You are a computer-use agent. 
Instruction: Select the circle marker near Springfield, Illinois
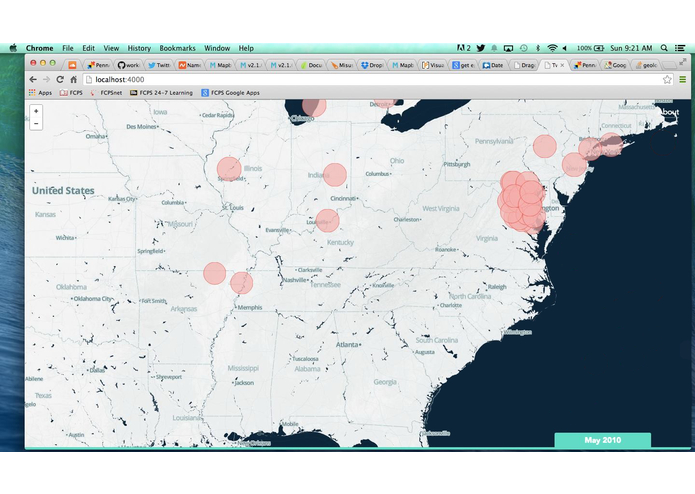coord(229,169)
